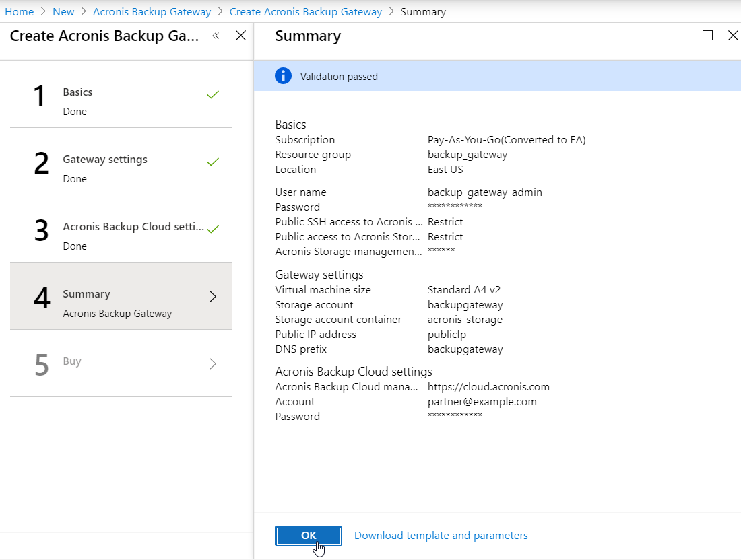Click the Validation passed info icon
Viewport: 741px width, 560px height.
tap(283, 76)
